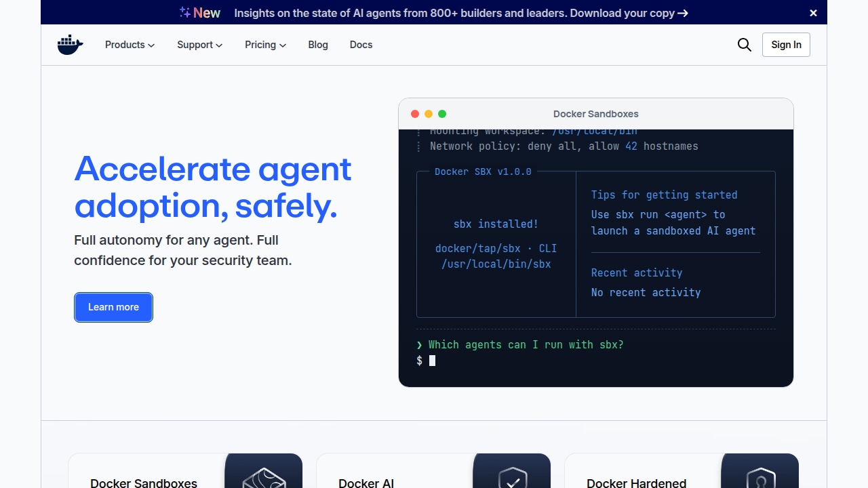868x488 pixels.
Task: Click 'Full autonomy for any agent' subtitle
Action: click(x=183, y=250)
